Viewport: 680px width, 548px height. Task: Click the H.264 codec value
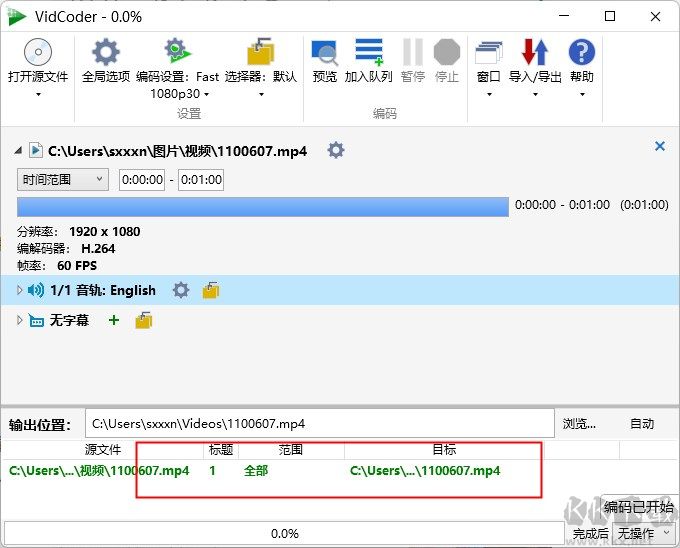click(x=98, y=248)
